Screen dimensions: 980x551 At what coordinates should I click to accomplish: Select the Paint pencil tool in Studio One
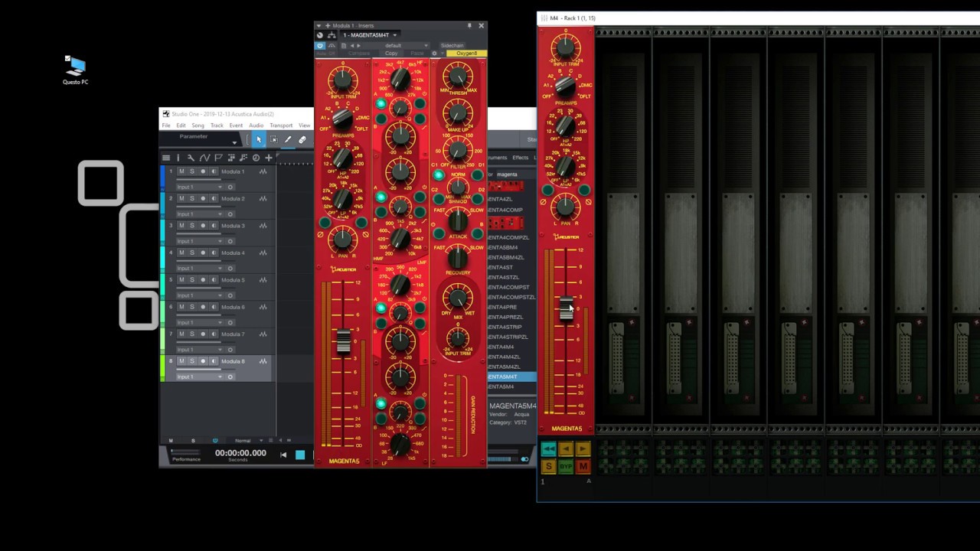(x=288, y=139)
